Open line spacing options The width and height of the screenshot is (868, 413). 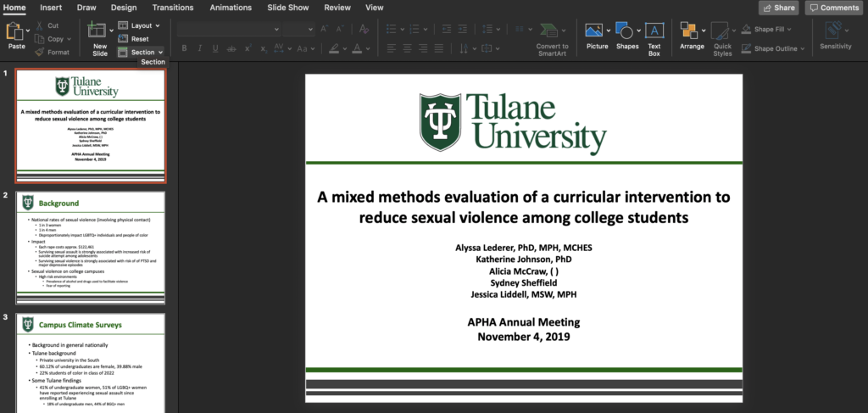pos(491,29)
